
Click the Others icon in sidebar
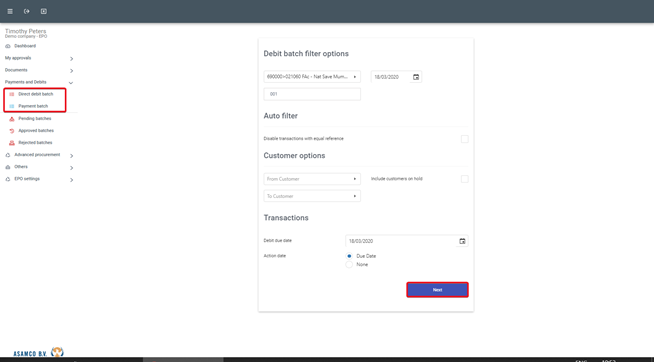8,167
